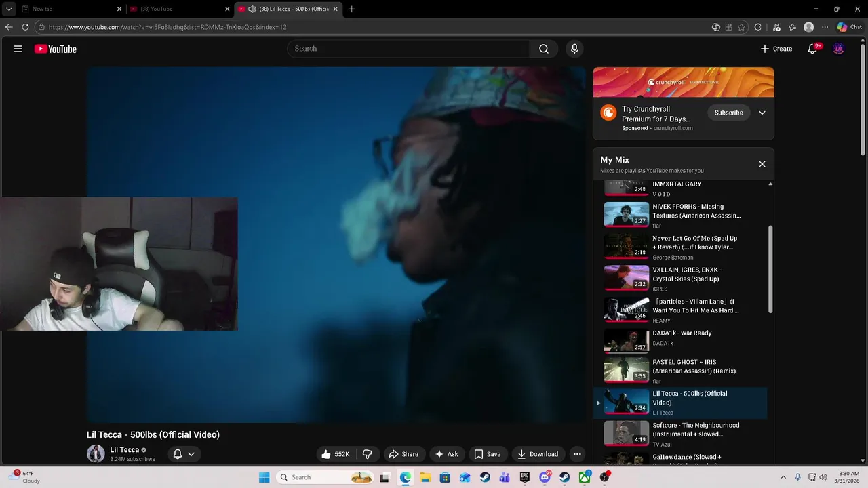Click the Ask button
The height and width of the screenshot is (488, 868).
click(x=447, y=454)
